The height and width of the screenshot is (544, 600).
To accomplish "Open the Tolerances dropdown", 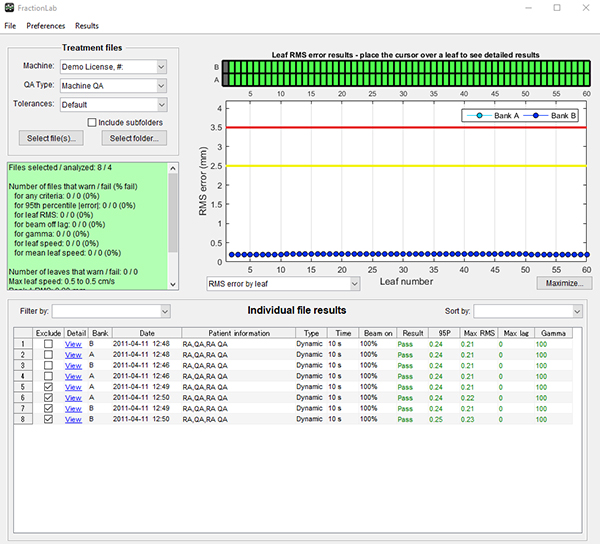I will coord(112,103).
